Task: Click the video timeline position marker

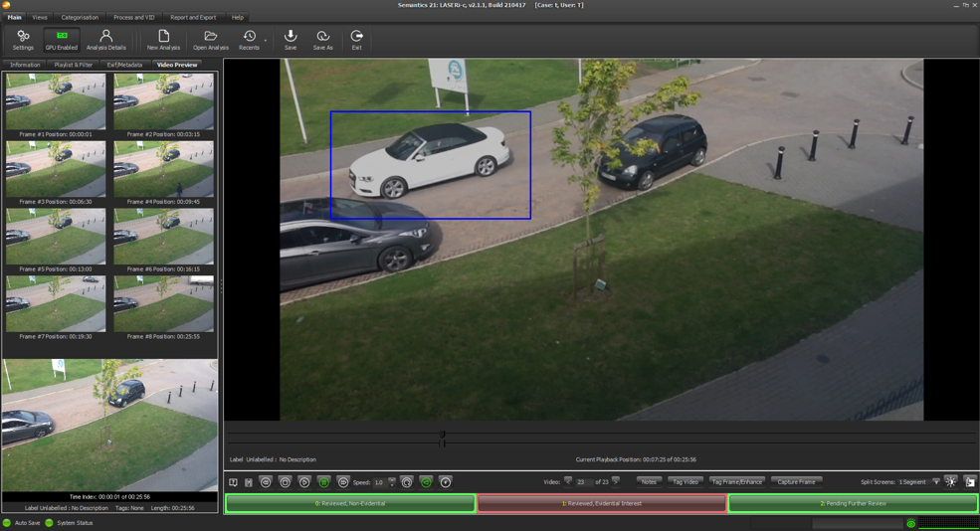Action: coord(443,438)
